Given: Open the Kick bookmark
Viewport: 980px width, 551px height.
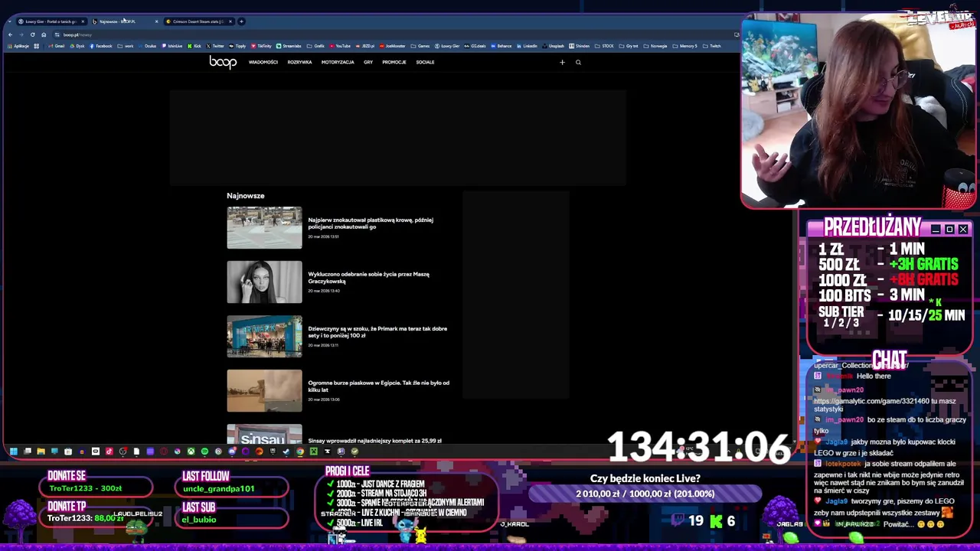Looking at the screenshot, I should [194, 46].
